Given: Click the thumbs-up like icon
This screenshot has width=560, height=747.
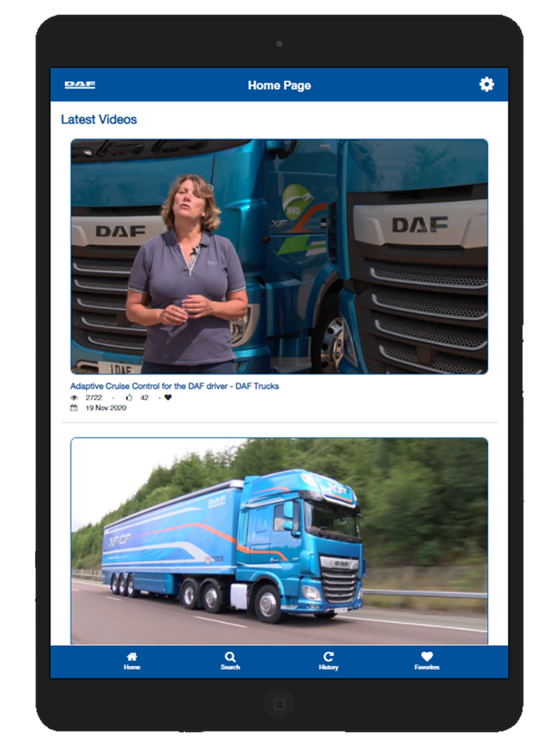Looking at the screenshot, I should pos(129,398).
